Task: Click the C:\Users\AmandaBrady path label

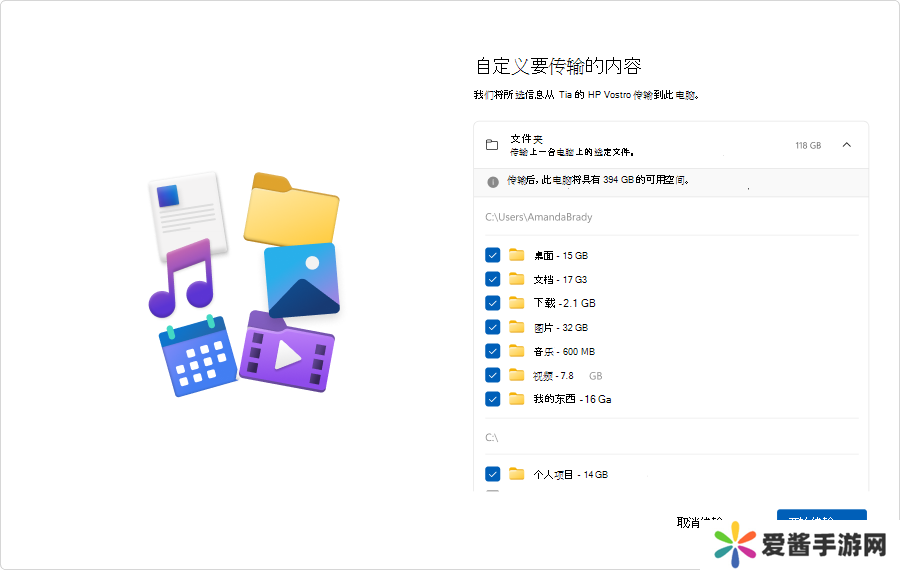Action: [539, 217]
